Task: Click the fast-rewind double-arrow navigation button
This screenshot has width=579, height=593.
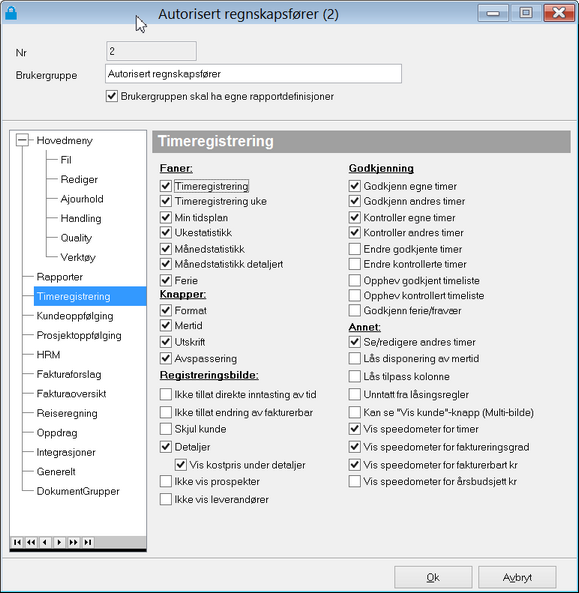Action: pos(31,542)
